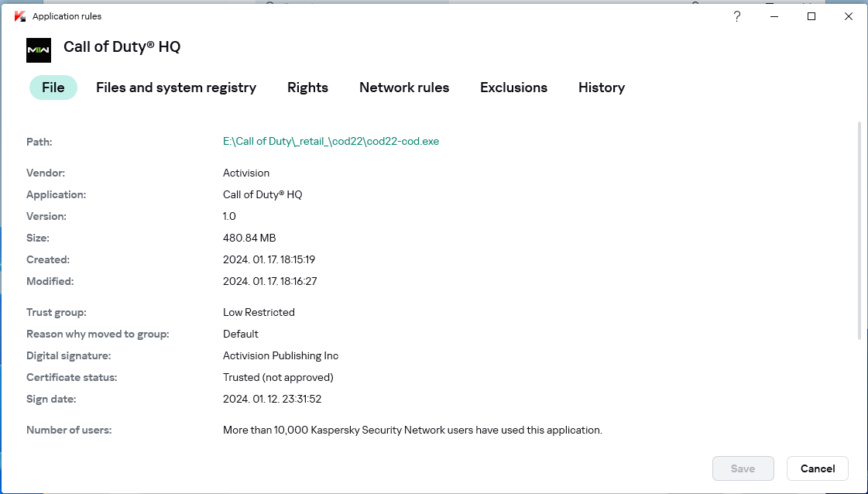Click the Call of Duty® HQ heading

[122, 46]
